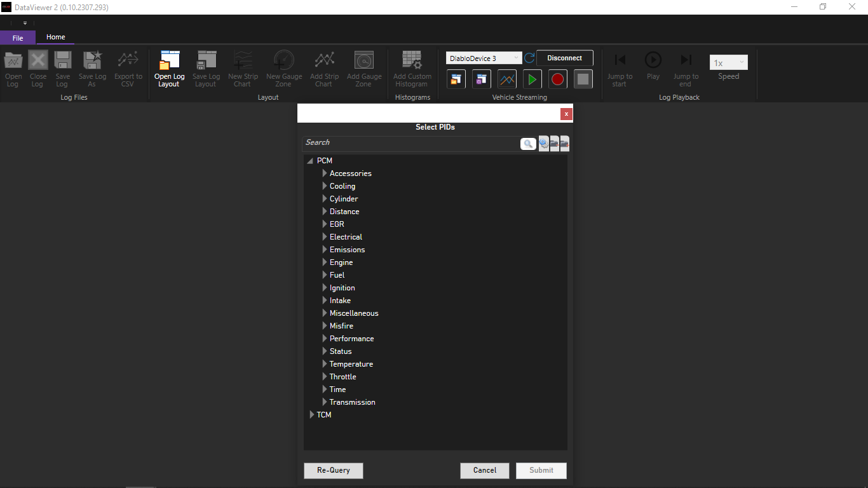Expand the Transmission category arrow
868x488 pixels.
324,402
